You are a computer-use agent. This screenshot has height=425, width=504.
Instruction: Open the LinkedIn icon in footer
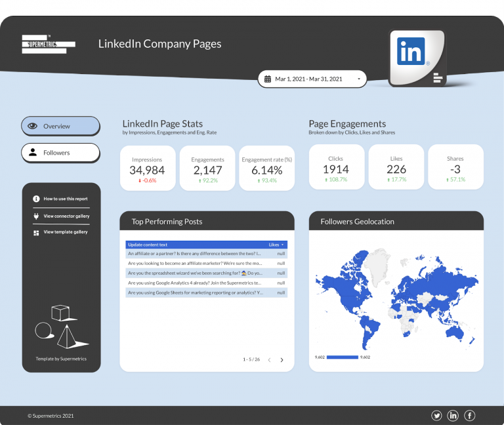click(x=453, y=416)
